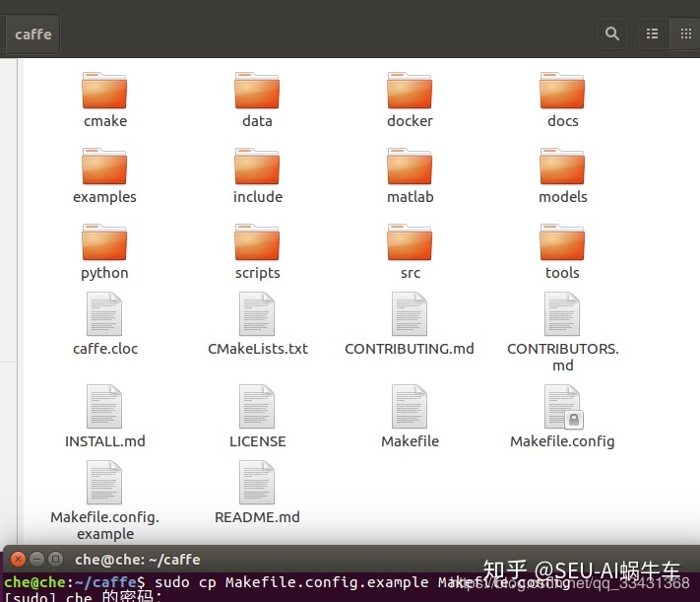This screenshot has height=602, width=700.
Task: Select the caffe.cloc file icon
Action: coord(104,313)
